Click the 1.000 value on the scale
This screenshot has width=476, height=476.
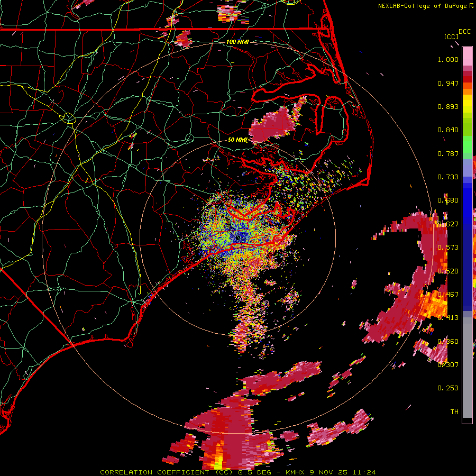point(448,59)
